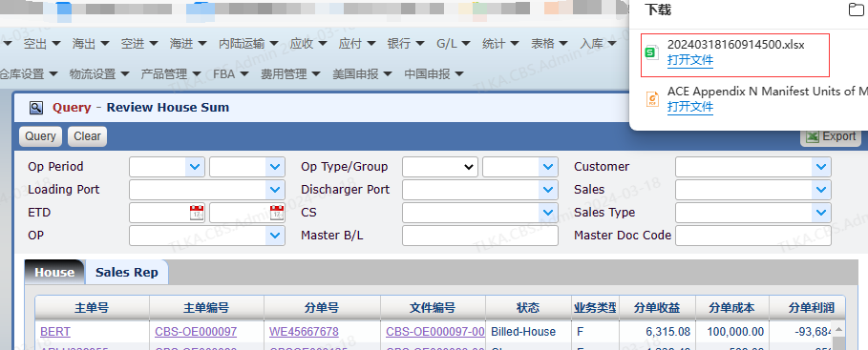Open the 应付 menu
Screen dimensions: 868x350
coord(356,44)
